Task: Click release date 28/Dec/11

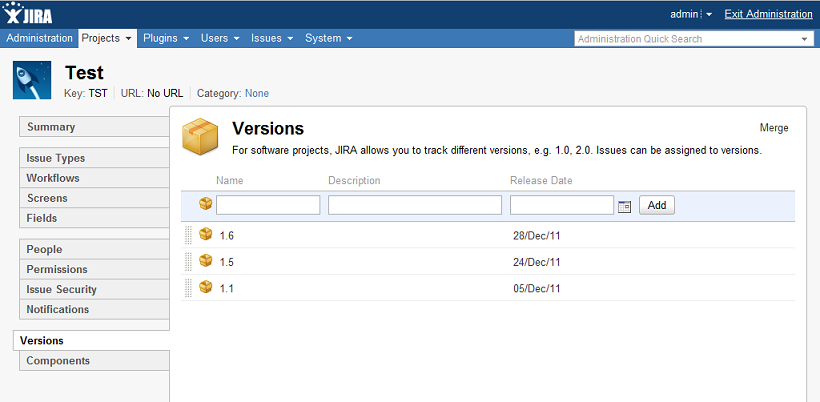Action: [x=537, y=236]
